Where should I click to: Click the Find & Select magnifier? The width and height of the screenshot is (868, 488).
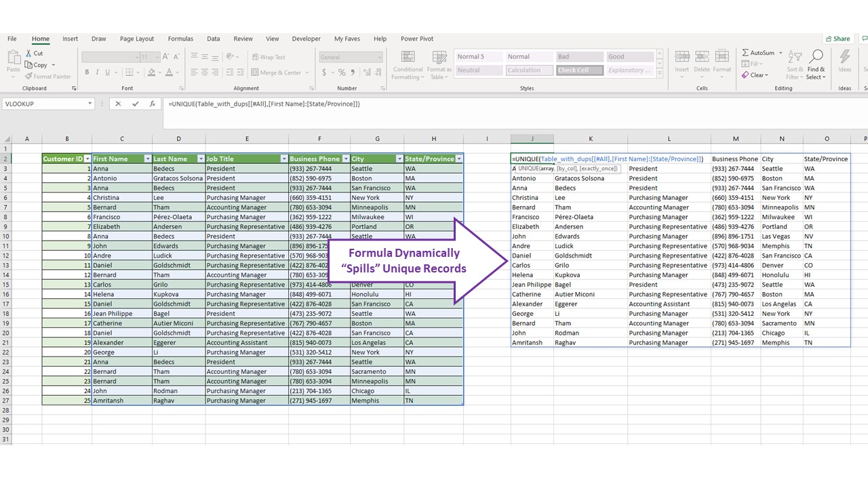tap(816, 57)
